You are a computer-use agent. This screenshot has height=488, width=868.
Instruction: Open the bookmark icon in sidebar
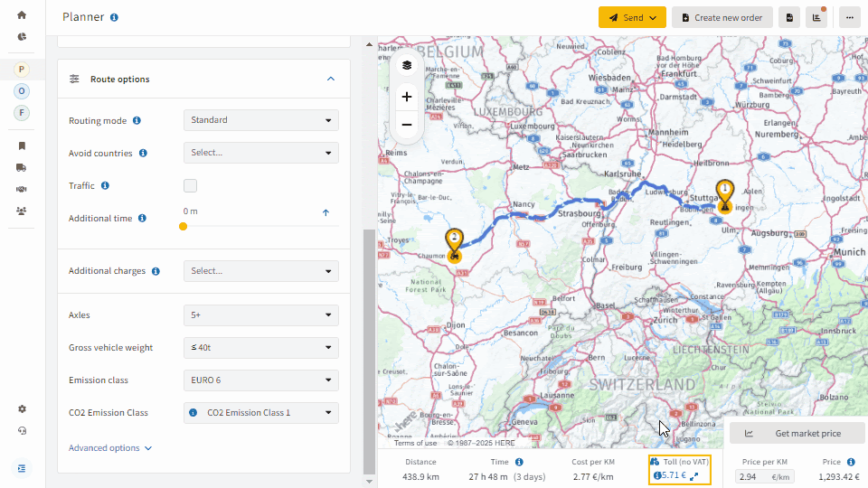tap(22, 146)
